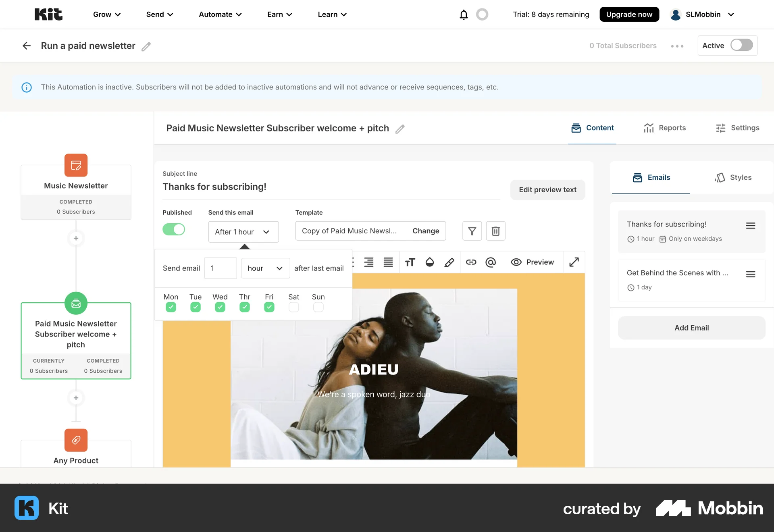Open the After 1 hour dropdown
This screenshot has height=532, width=774.
coord(243,232)
